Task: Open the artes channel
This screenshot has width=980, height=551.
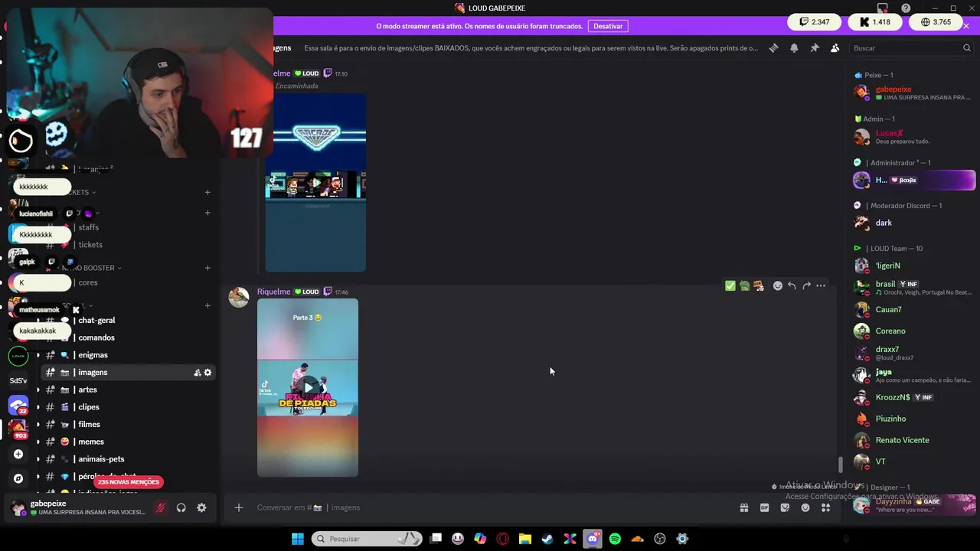Action: [126, 390]
